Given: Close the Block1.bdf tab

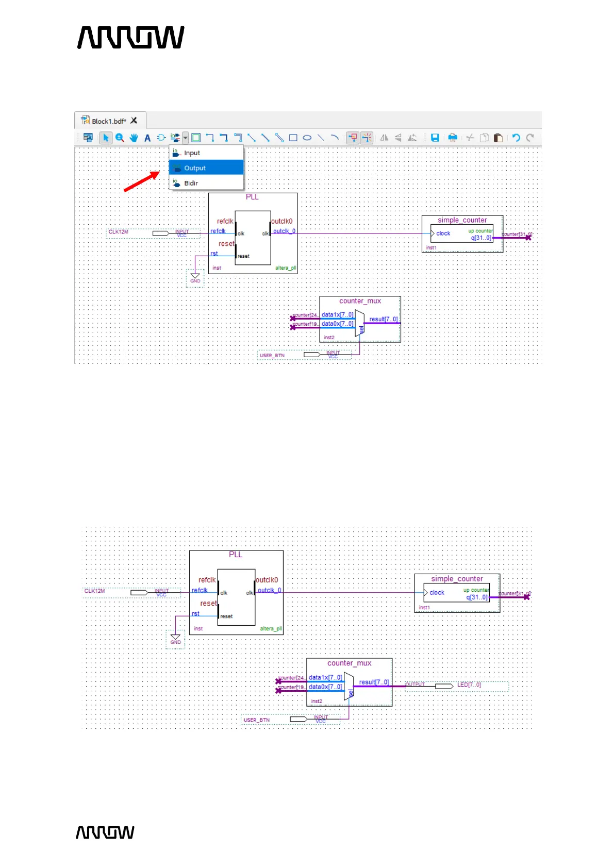Looking at the screenshot, I should click(x=134, y=121).
